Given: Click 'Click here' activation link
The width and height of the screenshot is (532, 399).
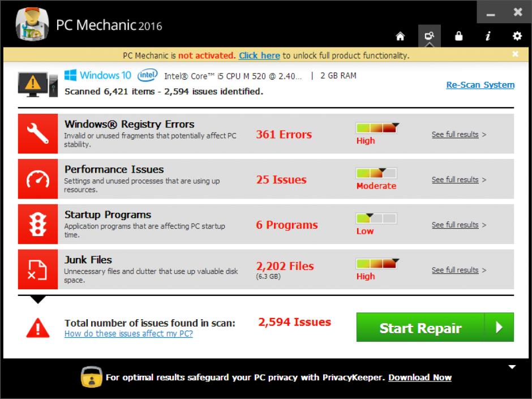Looking at the screenshot, I should (259, 55).
